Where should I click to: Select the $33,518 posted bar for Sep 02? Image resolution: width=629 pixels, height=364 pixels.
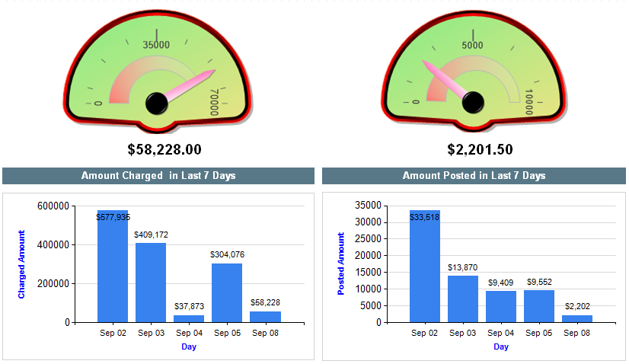coord(425,266)
